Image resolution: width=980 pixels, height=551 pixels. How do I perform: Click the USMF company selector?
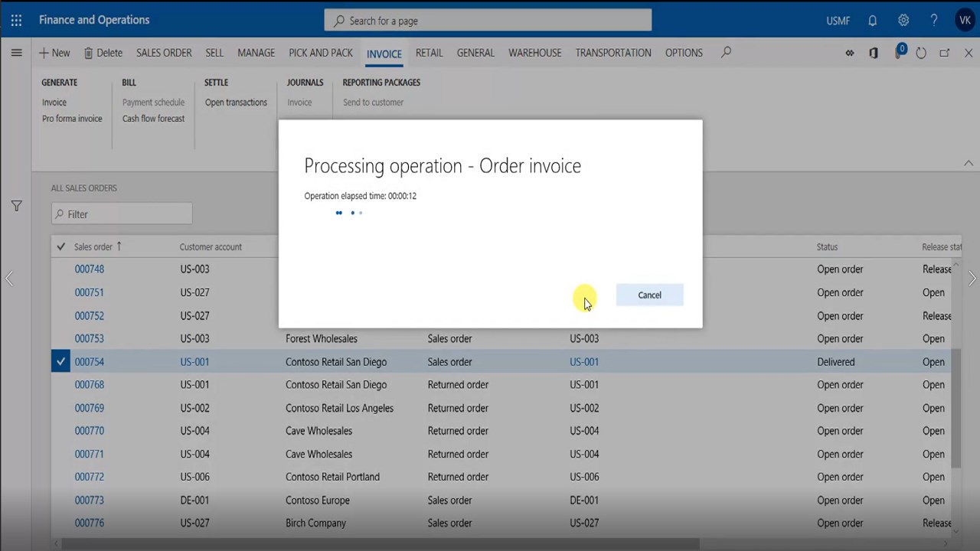pyautogui.click(x=838, y=21)
